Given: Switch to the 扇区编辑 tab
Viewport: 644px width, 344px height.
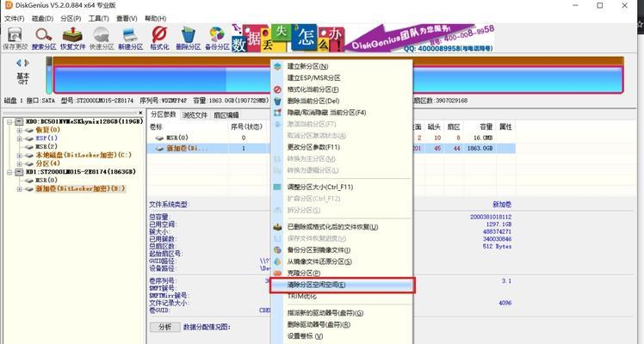Looking at the screenshot, I should point(226,114).
